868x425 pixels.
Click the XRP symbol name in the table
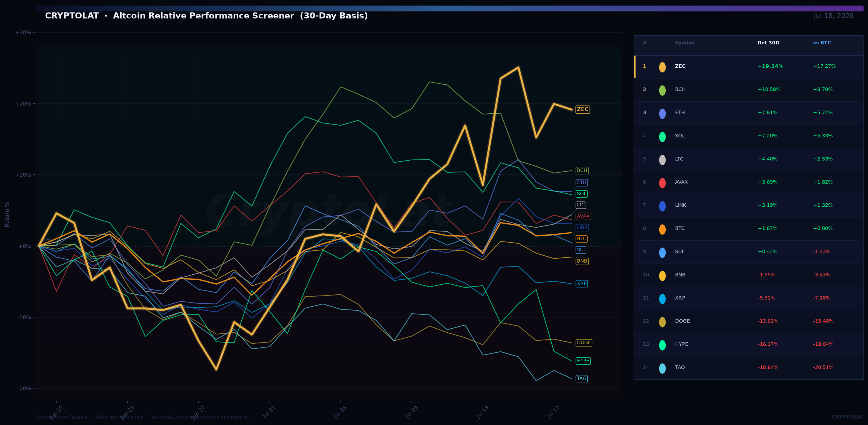coord(680,298)
